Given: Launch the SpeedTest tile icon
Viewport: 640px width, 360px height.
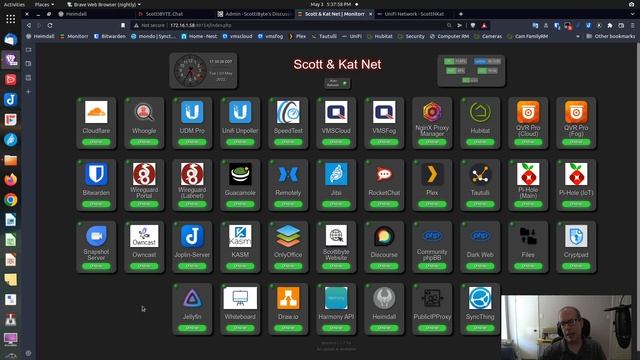Looking at the screenshot, I should [x=288, y=112].
